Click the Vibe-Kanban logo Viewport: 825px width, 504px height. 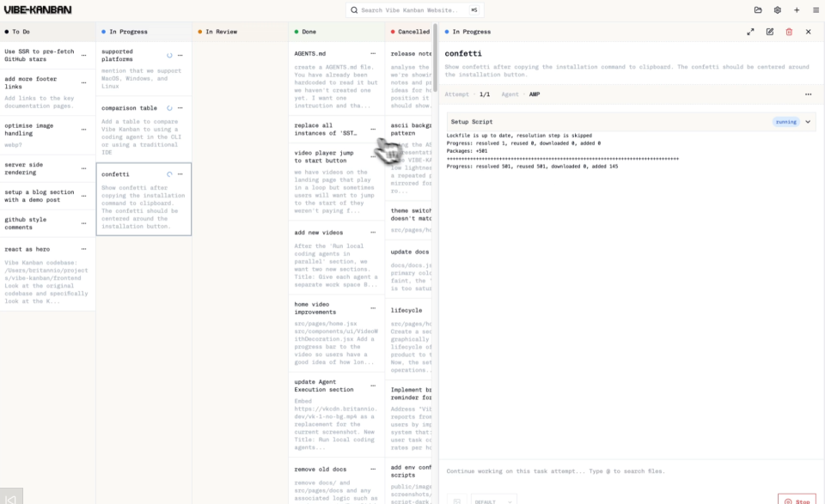coord(37,10)
